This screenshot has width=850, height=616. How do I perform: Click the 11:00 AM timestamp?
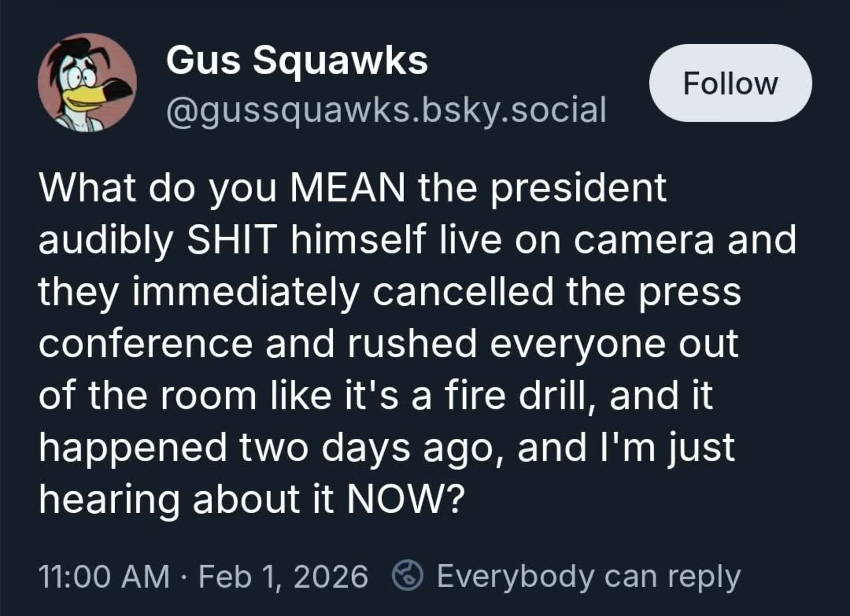pyautogui.click(x=104, y=576)
